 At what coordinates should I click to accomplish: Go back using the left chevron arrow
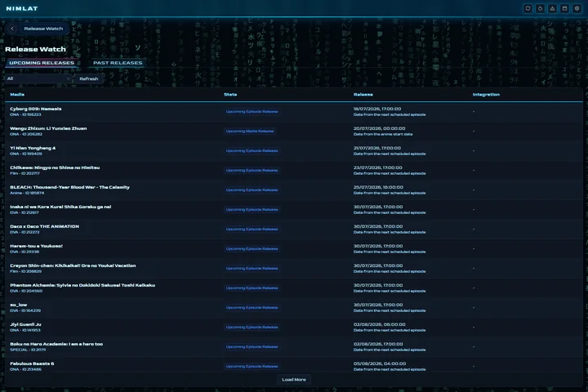click(12, 29)
